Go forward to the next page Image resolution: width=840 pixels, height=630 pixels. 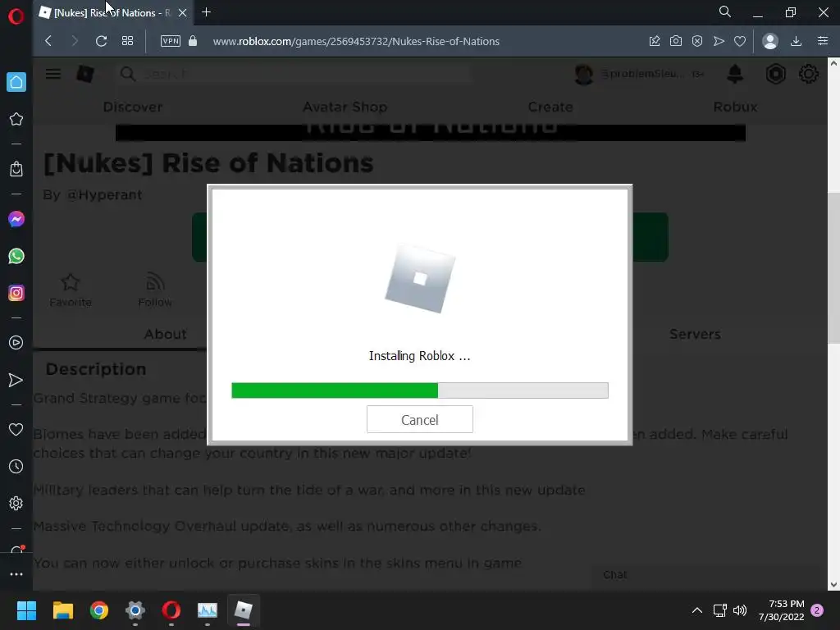click(x=75, y=41)
